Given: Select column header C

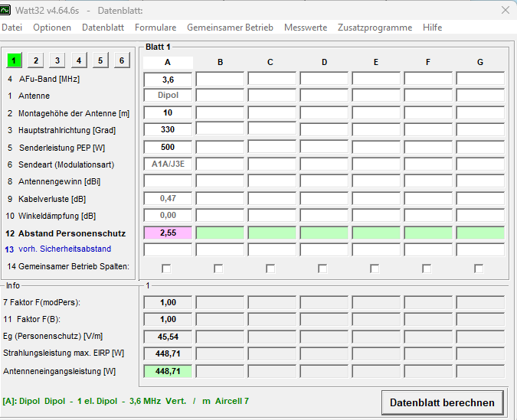Looking at the screenshot, I should pyautogui.click(x=270, y=62).
